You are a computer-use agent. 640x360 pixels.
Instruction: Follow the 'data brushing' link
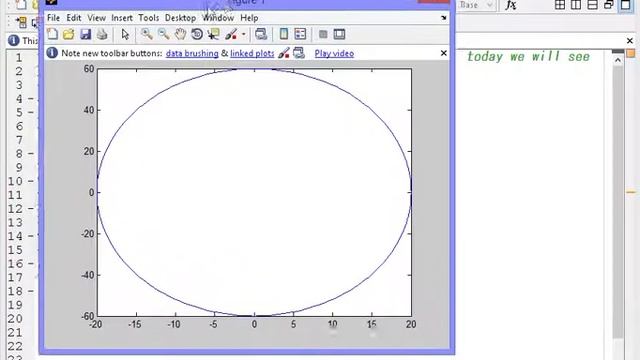(x=192, y=53)
